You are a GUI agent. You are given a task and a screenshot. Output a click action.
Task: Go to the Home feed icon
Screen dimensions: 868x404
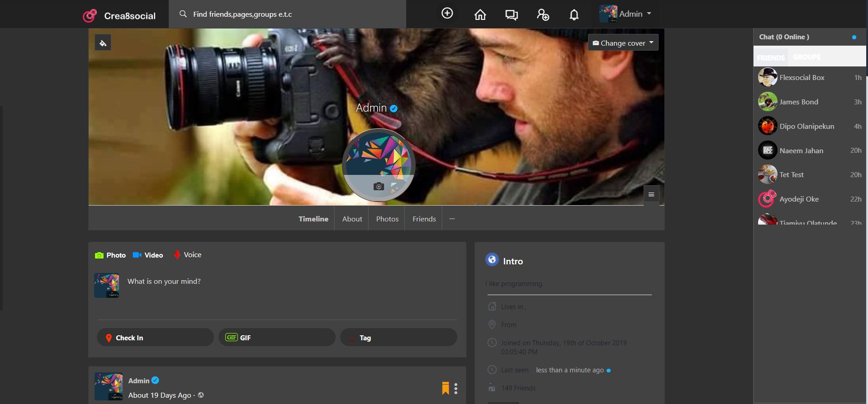[x=480, y=15]
